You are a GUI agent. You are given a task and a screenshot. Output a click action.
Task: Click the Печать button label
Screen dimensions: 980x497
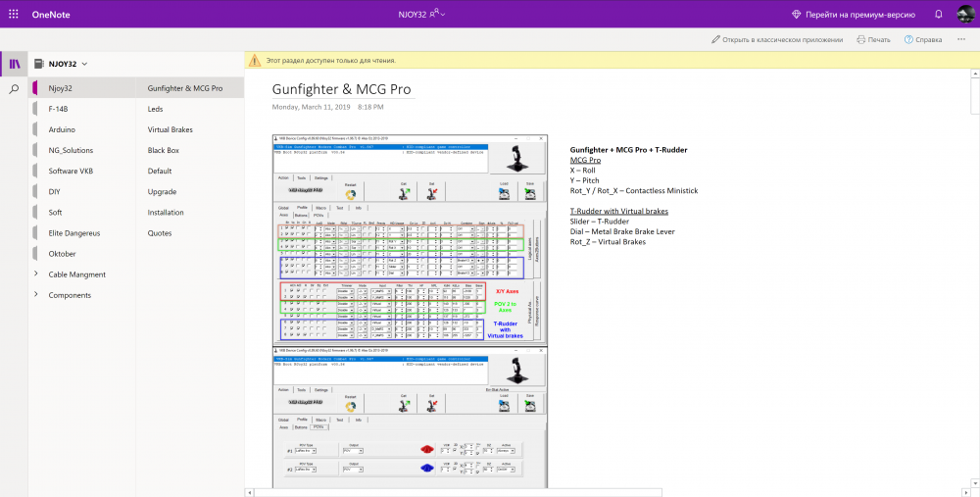879,39
